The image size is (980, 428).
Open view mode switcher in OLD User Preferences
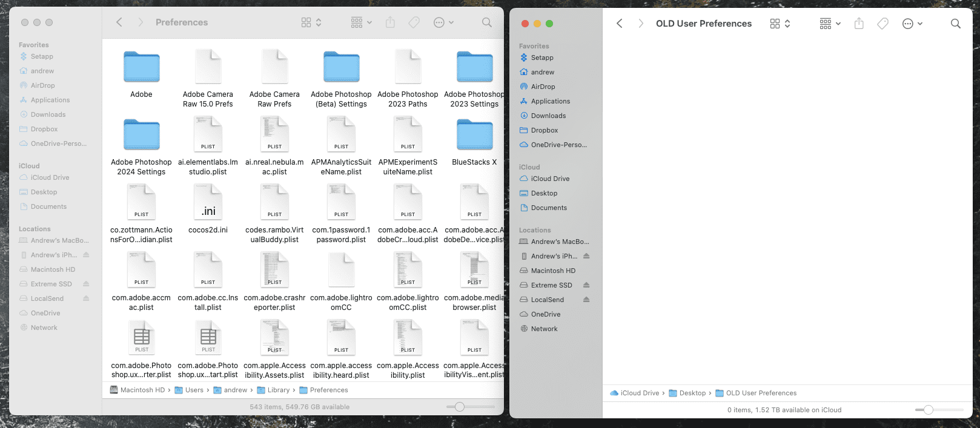coord(780,24)
